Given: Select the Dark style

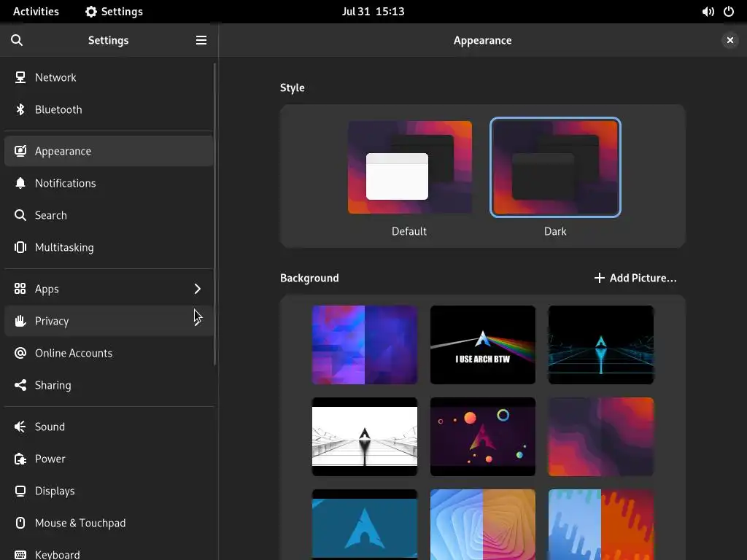Looking at the screenshot, I should coord(555,167).
